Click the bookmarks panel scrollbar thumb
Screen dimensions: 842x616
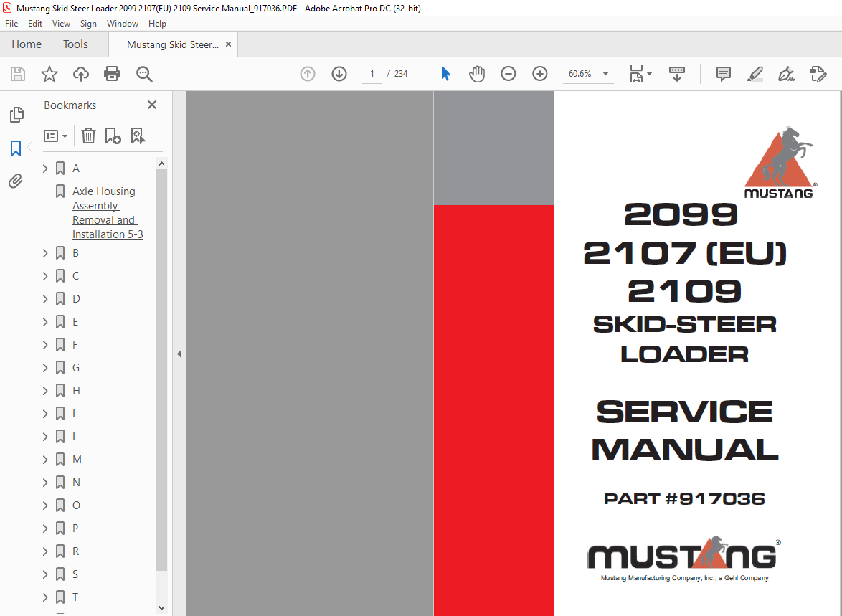point(161,369)
